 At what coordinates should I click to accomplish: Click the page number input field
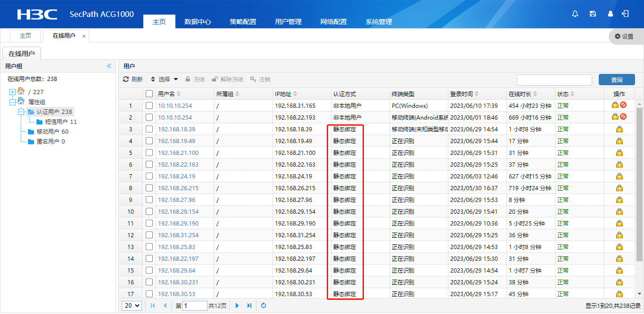click(195, 306)
